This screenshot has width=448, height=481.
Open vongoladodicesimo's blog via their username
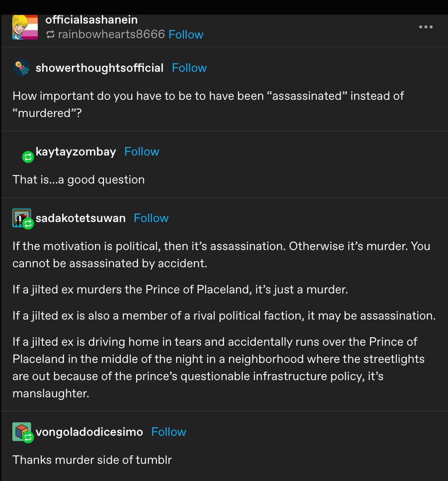point(89,432)
